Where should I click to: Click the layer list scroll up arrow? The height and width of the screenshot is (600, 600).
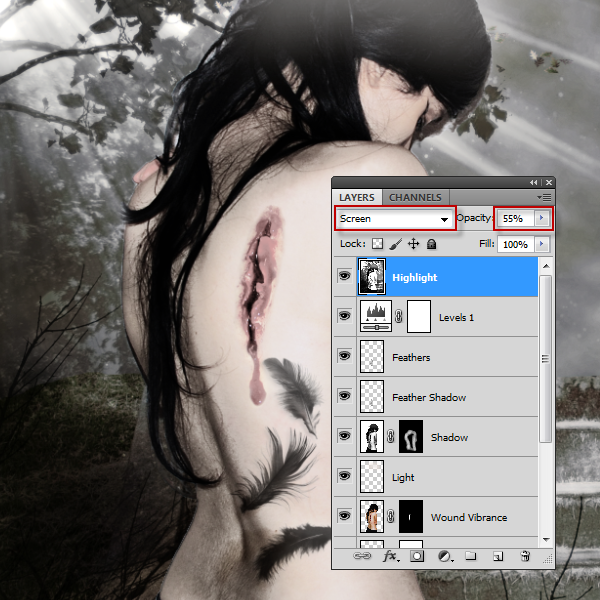[546, 266]
